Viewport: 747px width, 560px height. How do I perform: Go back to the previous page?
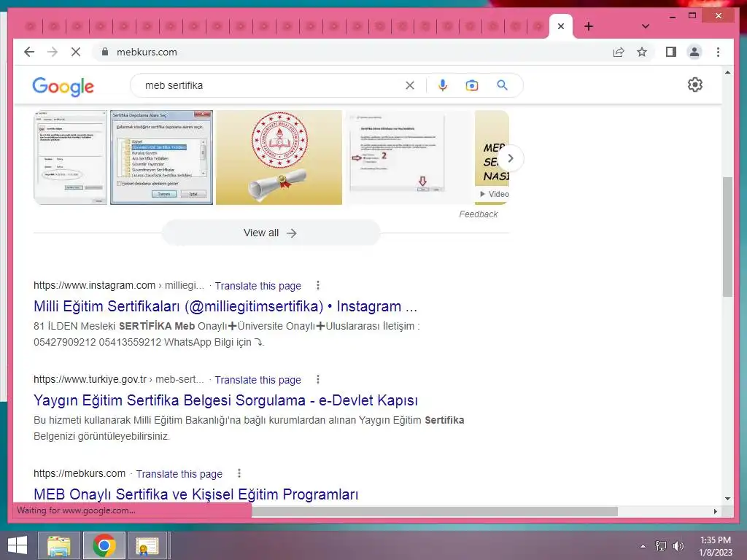click(29, 52)
